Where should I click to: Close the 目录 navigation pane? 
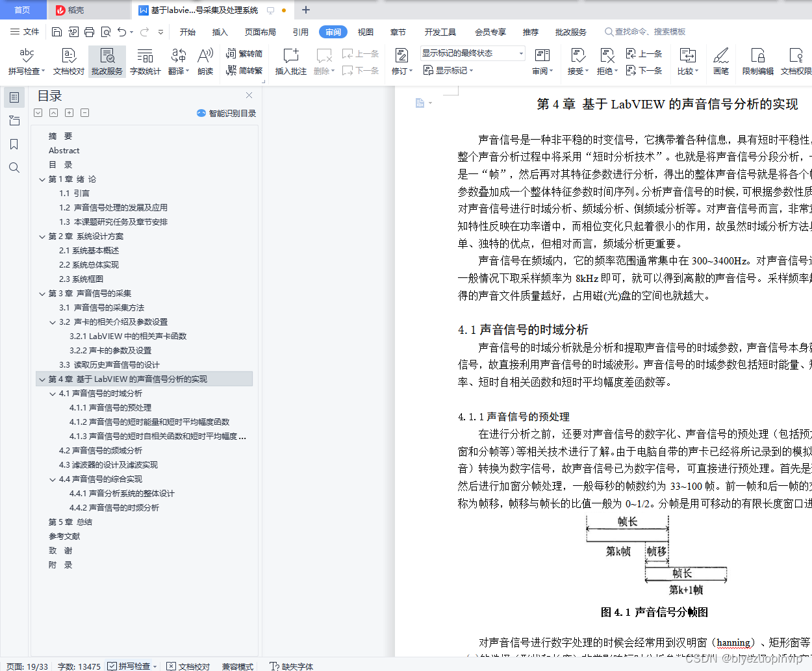(249, 95)
